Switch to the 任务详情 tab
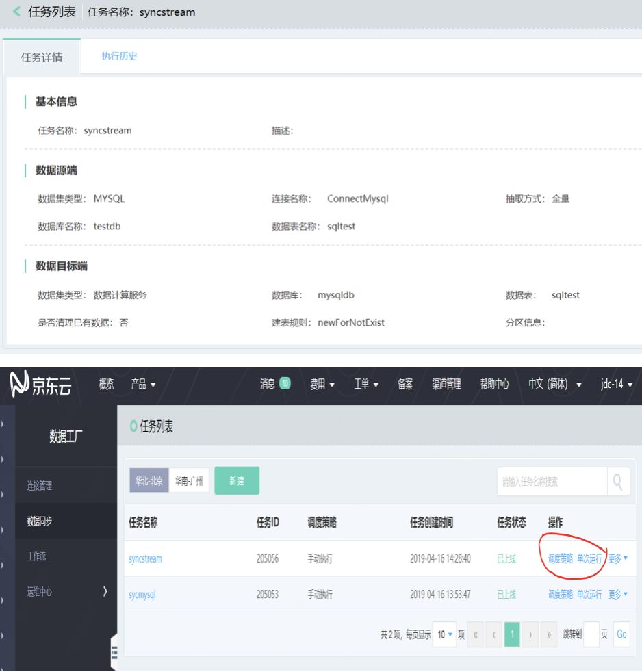The width and height of the screenshot is (642, 672). [x=42, y=57]
